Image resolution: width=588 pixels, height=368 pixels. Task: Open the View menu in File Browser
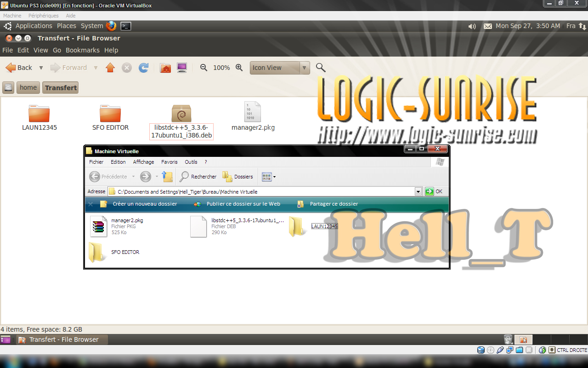tap(40, 50)
